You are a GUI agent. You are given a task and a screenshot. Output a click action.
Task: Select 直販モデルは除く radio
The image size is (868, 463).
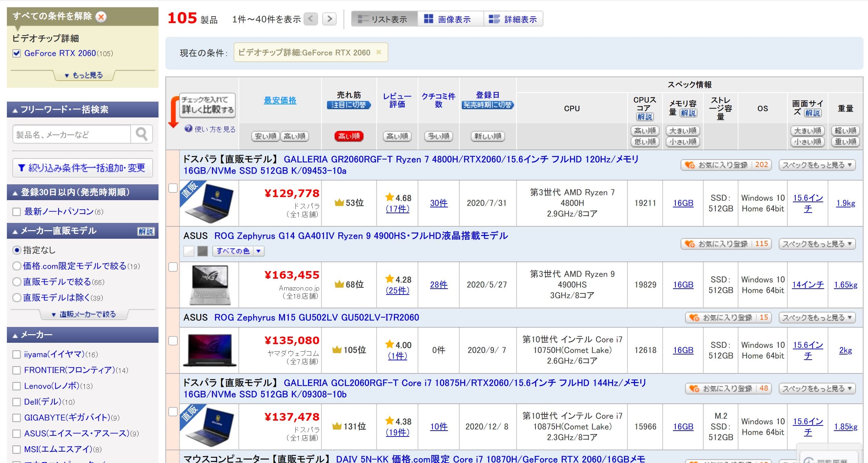point(17,298)
